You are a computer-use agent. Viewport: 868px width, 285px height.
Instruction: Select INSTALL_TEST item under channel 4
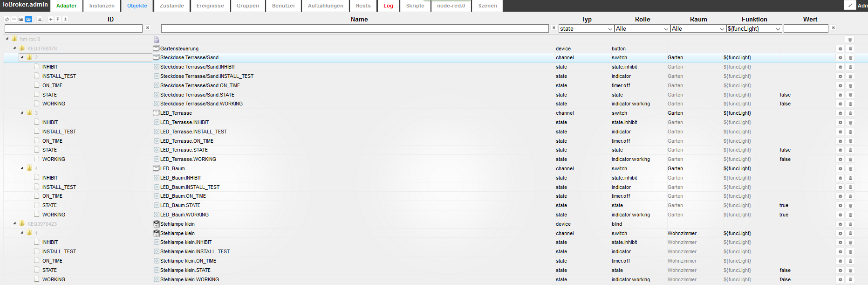pyautogui.click(x=59, y=187)
